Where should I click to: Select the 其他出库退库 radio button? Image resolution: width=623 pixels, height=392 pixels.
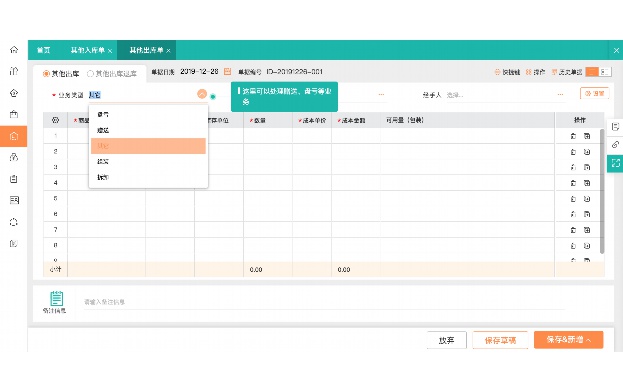90,73
